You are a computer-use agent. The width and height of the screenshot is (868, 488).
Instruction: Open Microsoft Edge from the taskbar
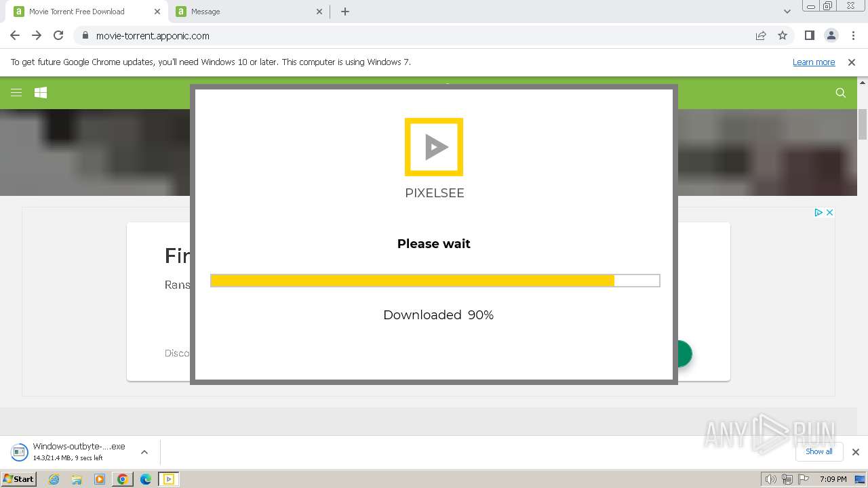[x=146, y=479]
